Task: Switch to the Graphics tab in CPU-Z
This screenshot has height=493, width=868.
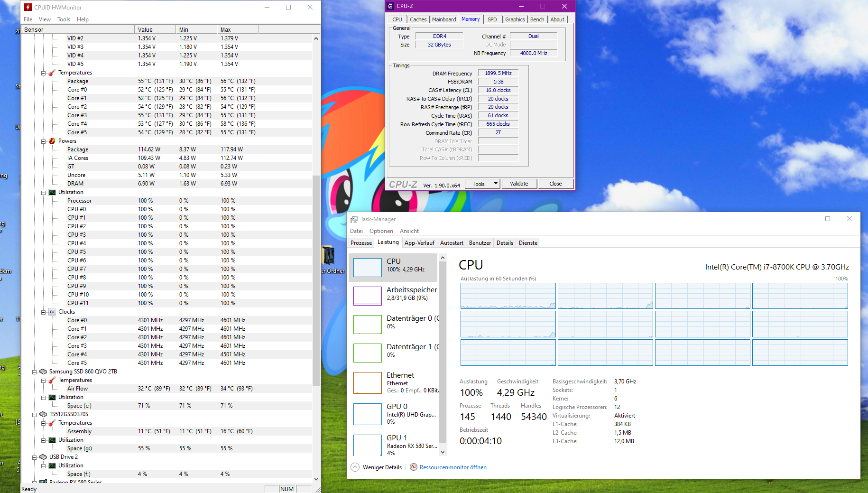Action: coord(515,19)
